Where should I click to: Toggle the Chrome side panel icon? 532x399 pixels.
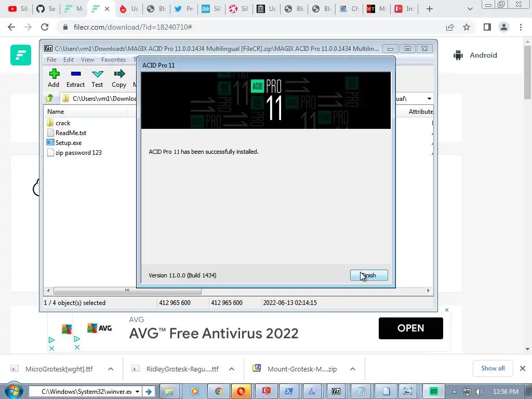(487, 27)
